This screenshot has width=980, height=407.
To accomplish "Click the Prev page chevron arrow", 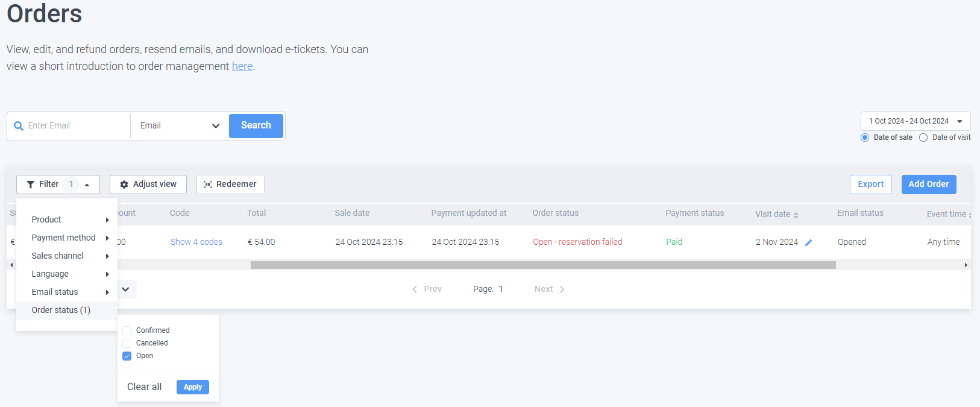I will pyautogui.click(x=415, y=289).
